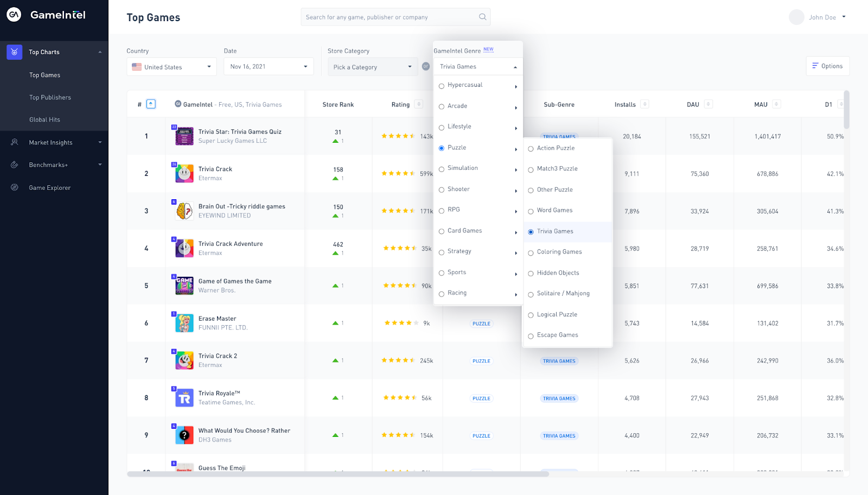
Task: Select the Simulation genre radio button
Action: pyautogui.click(x=442, y=169)
